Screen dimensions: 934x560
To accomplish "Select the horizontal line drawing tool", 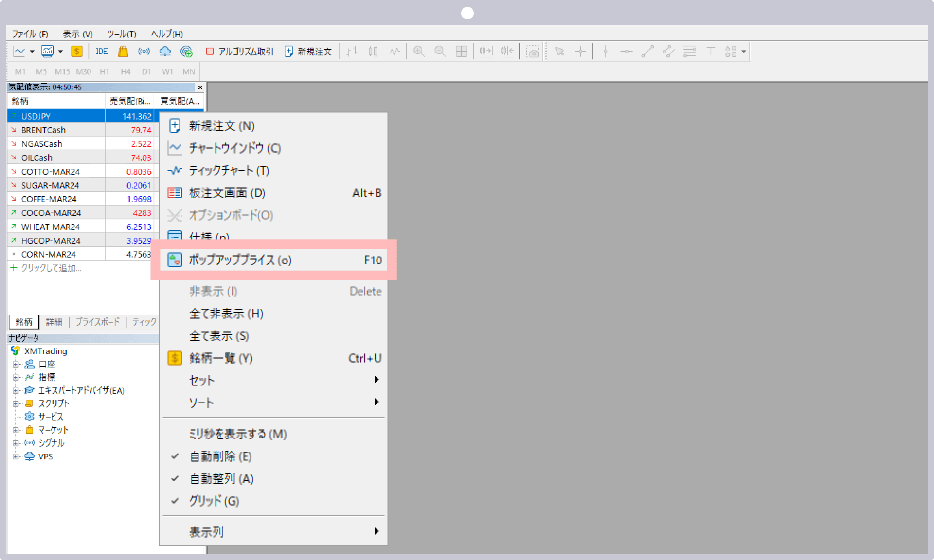I will (627, 51).
